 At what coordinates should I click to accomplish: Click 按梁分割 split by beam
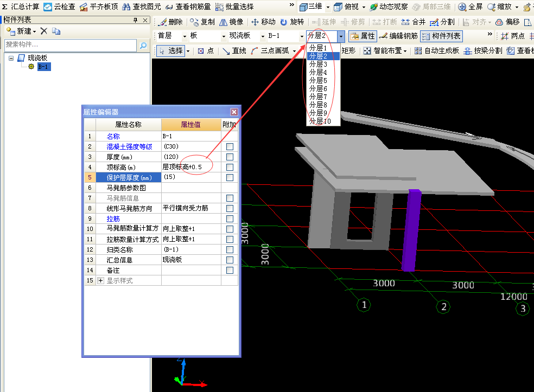pos(483,51)
